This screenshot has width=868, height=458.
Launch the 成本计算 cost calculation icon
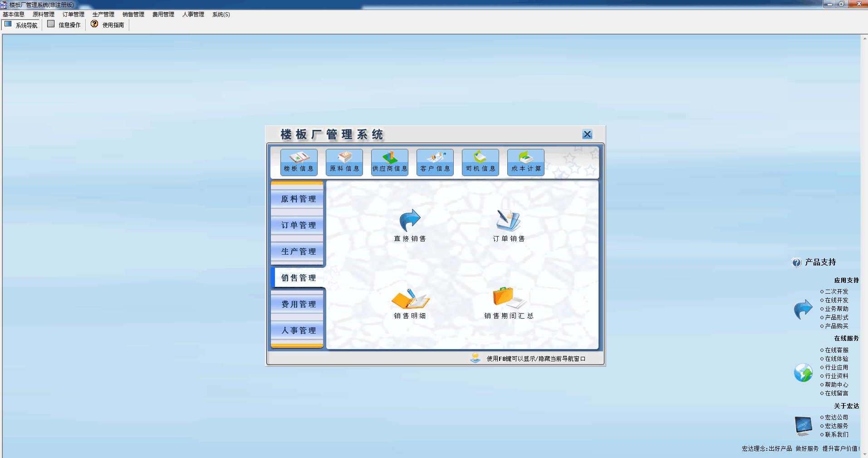tap(525, 162)
